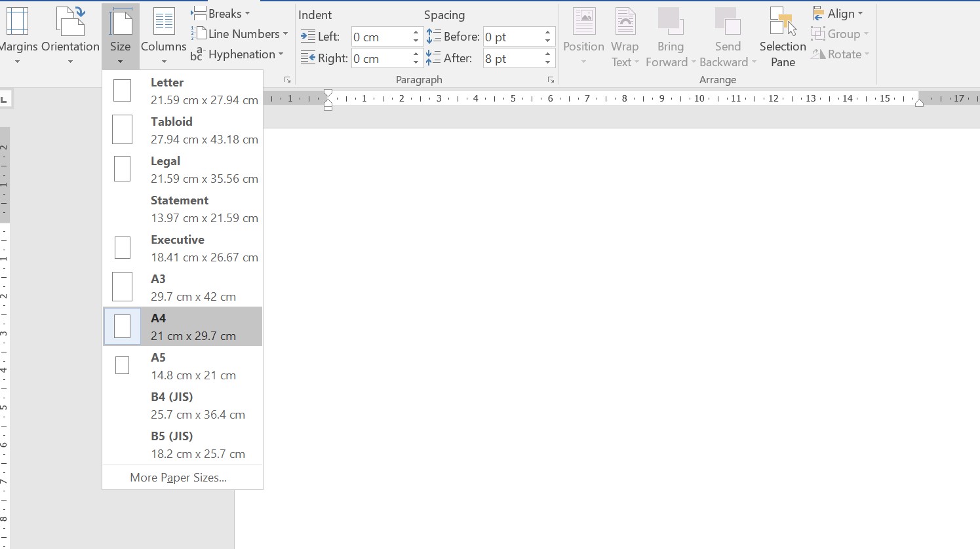Screen dimensions: 980x549
Task: Click the Position icon
Action: coord(583,23)
